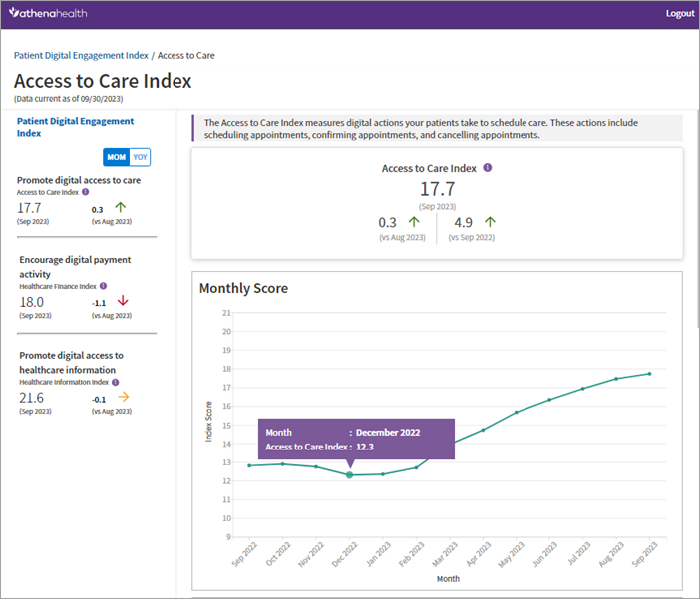Click the May 2023 data point on chart
700x599 pixels.
click(517, 412)
